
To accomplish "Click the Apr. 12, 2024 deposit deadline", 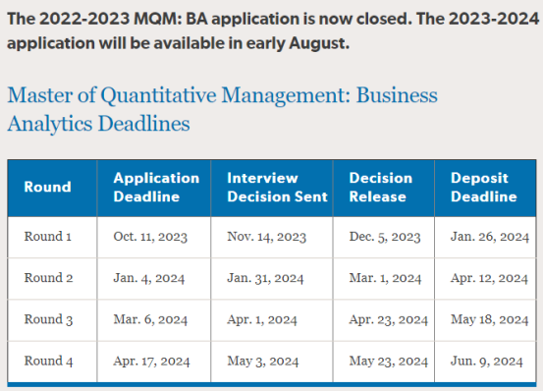I will [x=489, y=278].
